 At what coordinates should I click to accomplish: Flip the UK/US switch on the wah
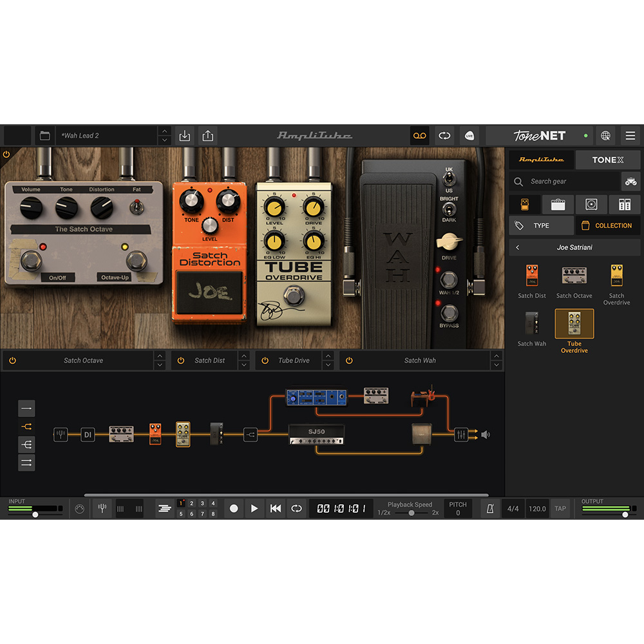tap(449, 179)
